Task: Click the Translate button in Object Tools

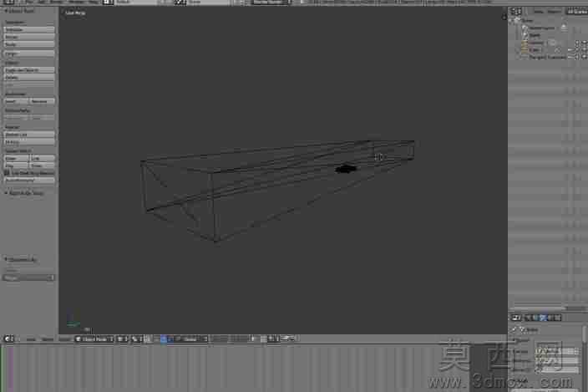Action: pos(29,29)
